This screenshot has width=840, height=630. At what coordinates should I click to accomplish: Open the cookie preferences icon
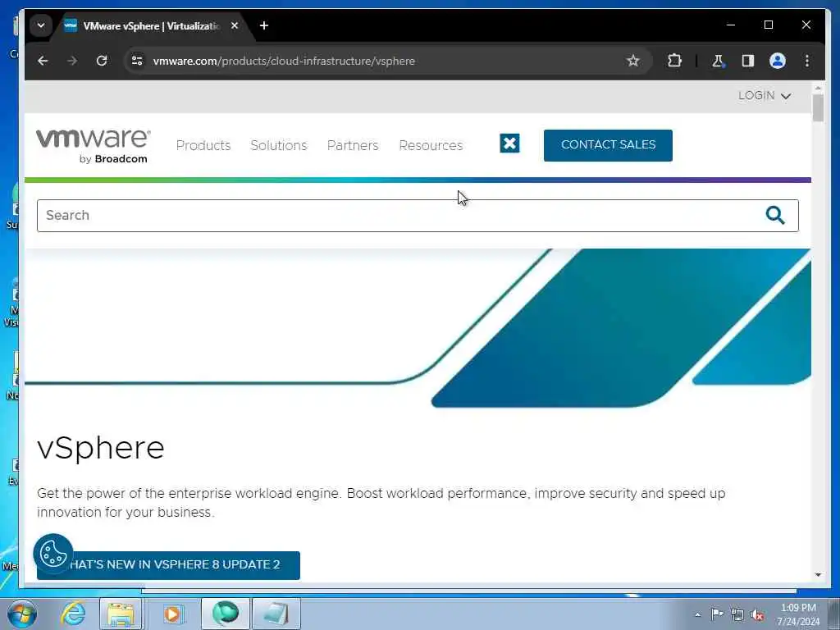53,554
